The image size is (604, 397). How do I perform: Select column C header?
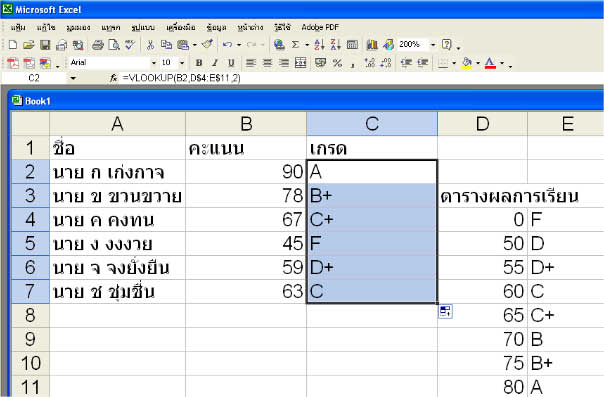click(372, 124)
